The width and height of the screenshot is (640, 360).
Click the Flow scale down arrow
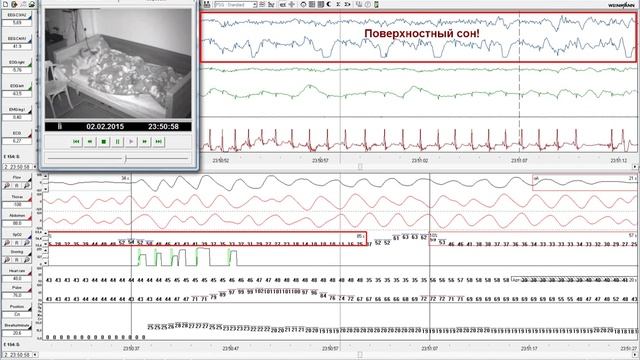pyautogui.click(x=46, y=189)
